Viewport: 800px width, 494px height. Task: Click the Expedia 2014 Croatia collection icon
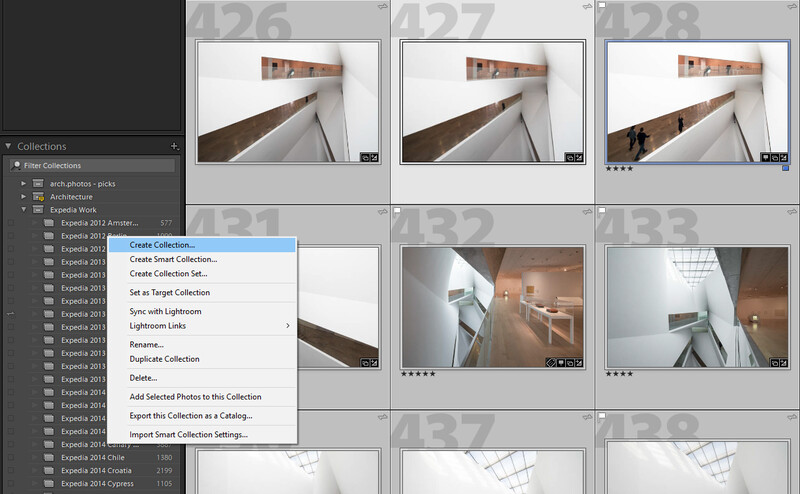tap(49, 471)
